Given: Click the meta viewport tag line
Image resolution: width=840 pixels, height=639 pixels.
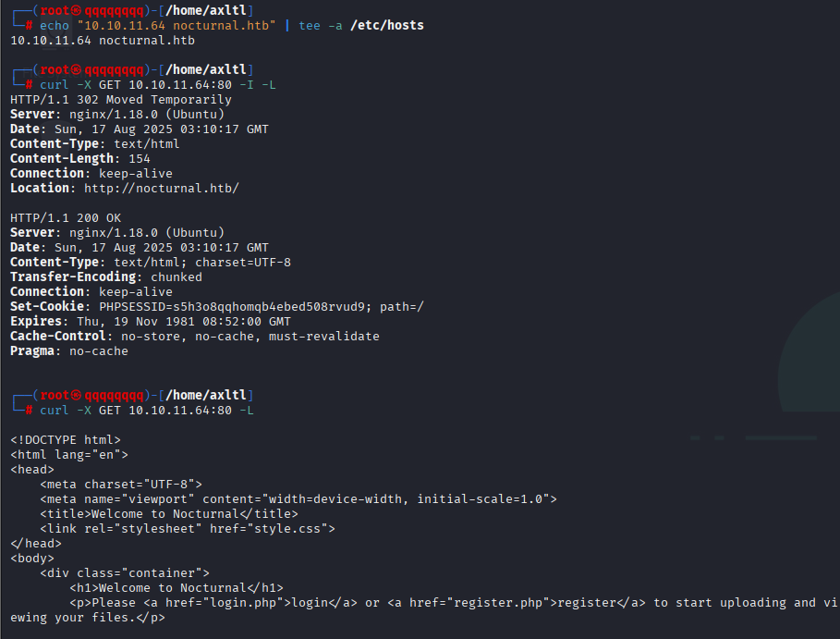Looking at the screenshot, I should 298,498.
